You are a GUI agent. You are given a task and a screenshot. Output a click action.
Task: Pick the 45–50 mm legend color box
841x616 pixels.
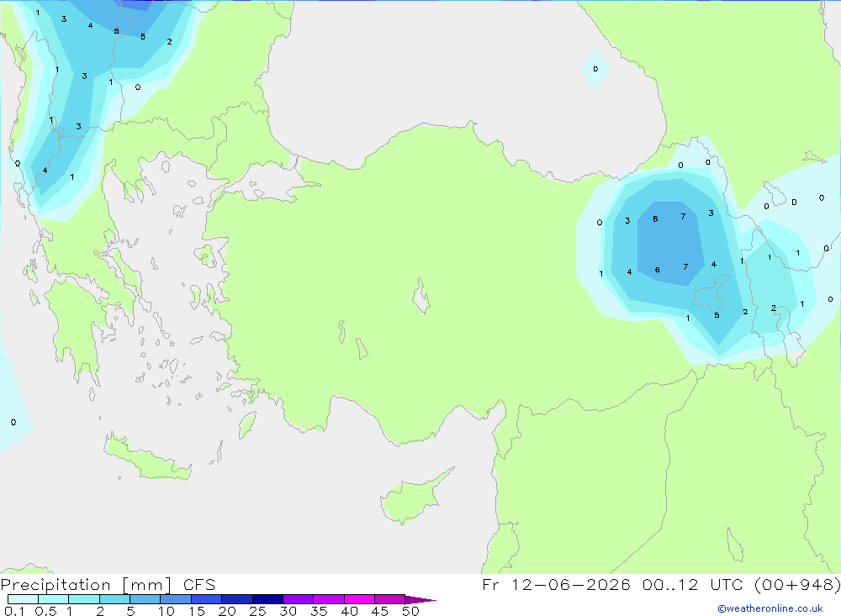[x=390, y=599]
